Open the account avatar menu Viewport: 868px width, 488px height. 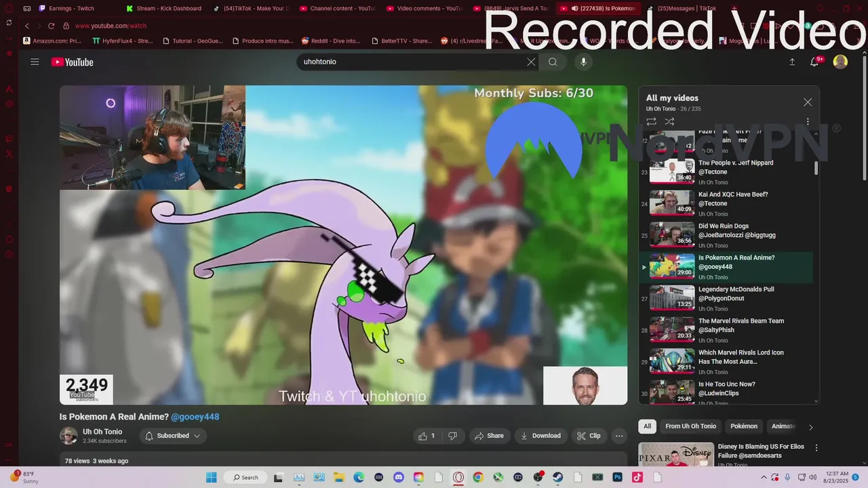click(x=840, y=62)
